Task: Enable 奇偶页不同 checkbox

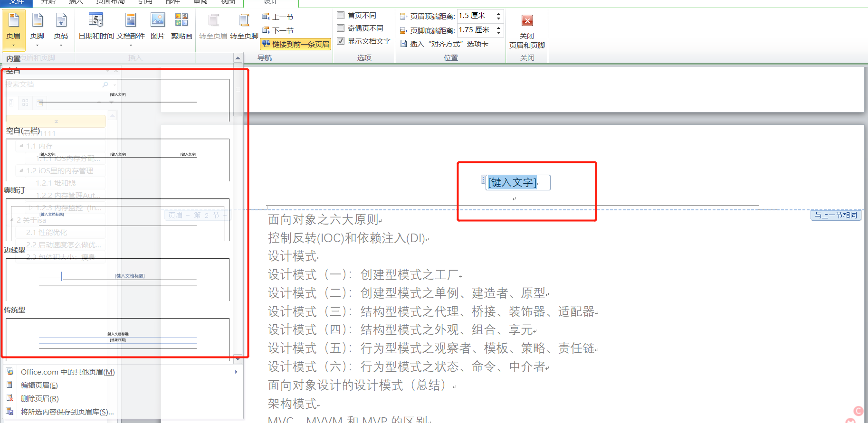Action: [341, 28]
